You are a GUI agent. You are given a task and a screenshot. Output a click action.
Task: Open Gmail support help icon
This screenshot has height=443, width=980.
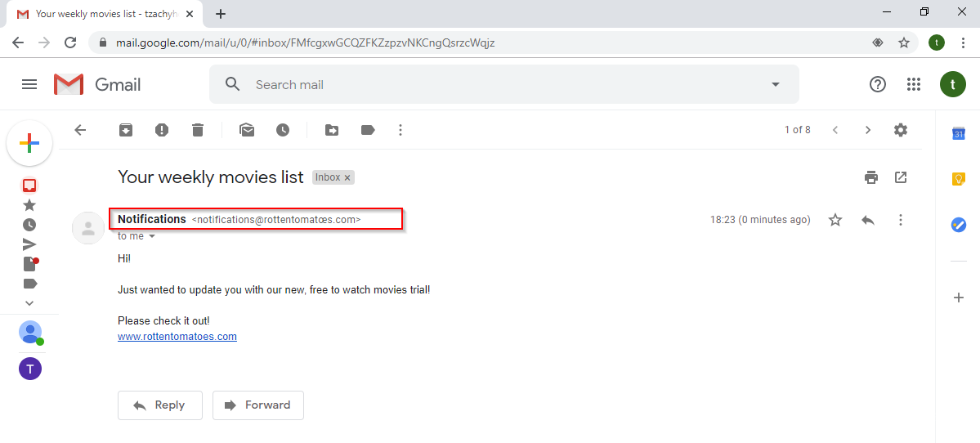pos(878,84)
